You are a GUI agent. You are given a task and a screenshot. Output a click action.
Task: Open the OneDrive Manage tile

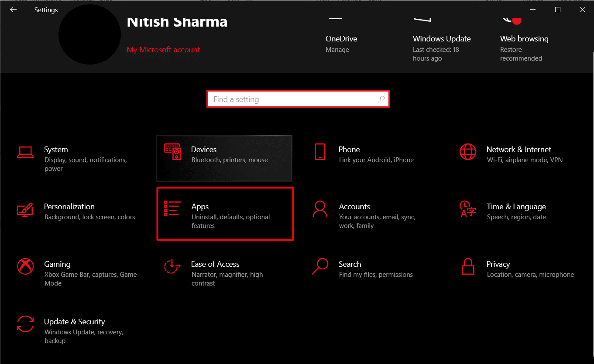tap(341, 44)
